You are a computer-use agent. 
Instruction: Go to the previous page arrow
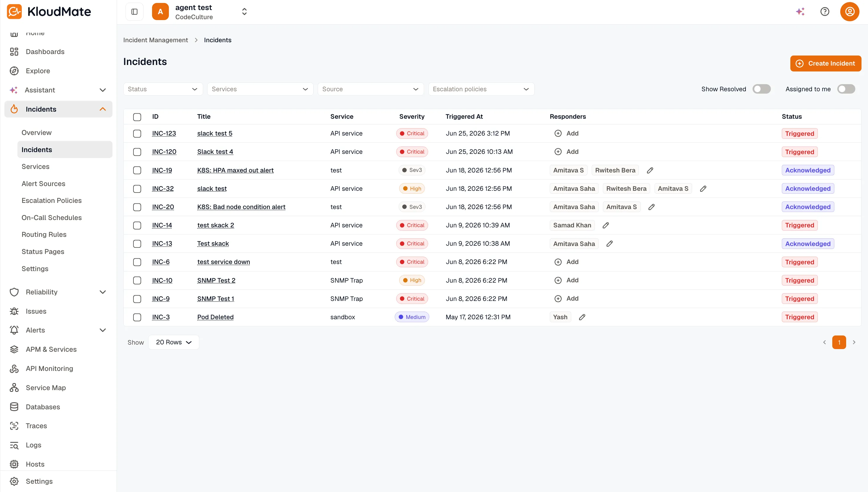[x=824, y=342]
